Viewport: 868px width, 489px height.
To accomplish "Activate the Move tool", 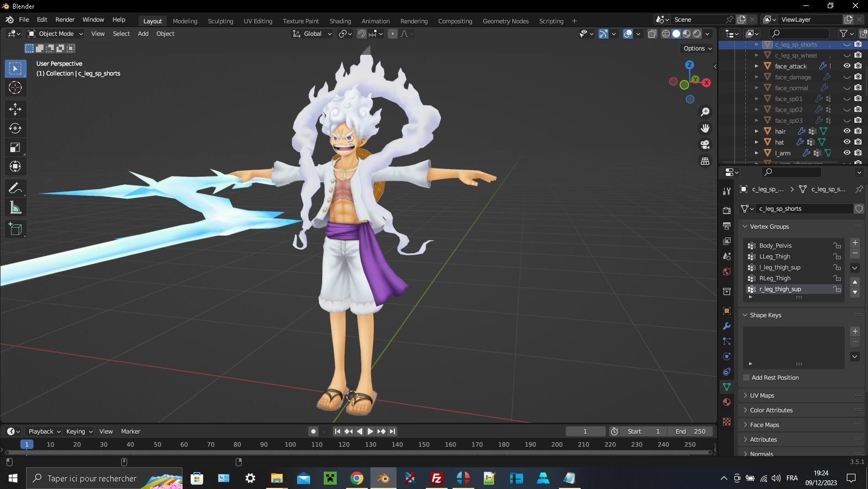I will pos(15,109).
